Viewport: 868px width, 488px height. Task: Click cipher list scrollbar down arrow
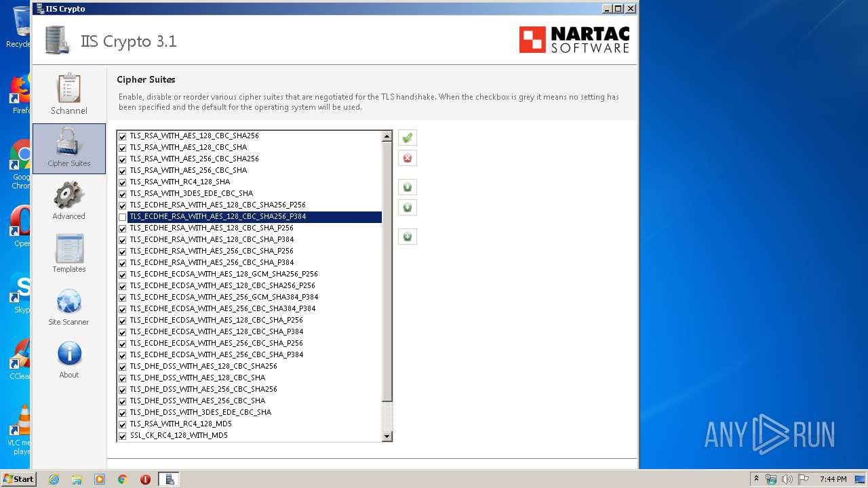(x=387, y=436)
